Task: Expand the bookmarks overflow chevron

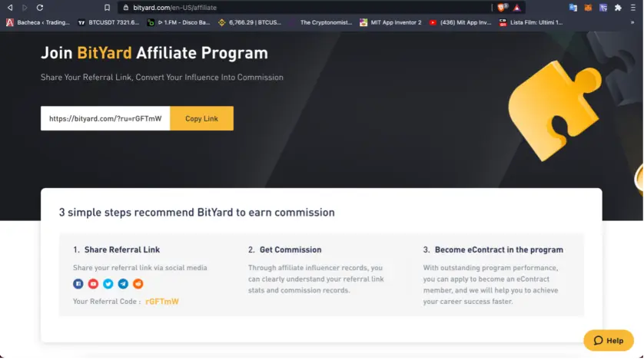Action: pyautogui.click(x=632, y=22)
